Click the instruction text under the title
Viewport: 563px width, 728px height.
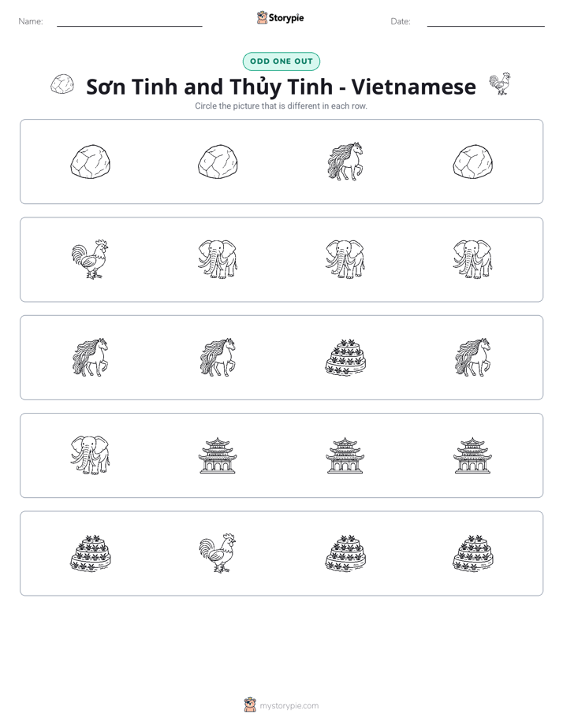(281, 106)
